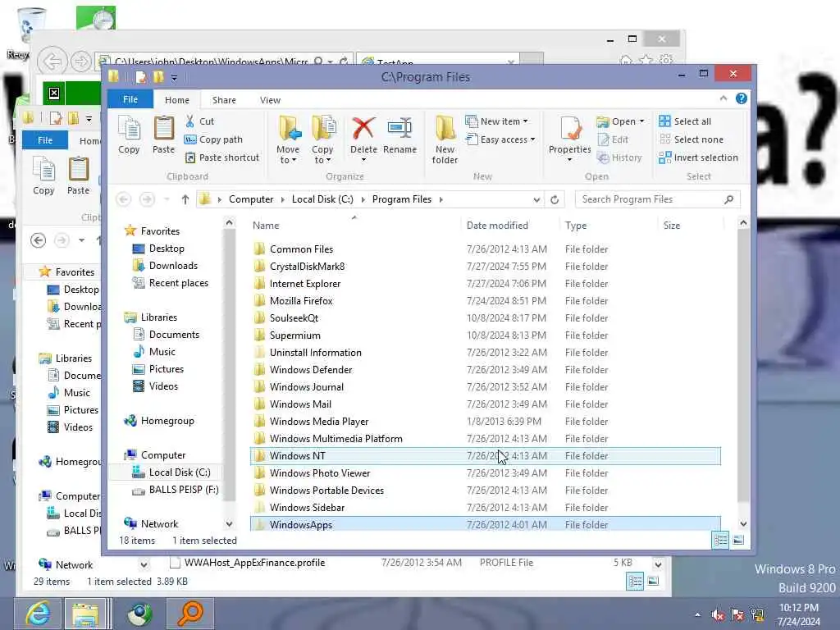Open the Action Center flag tray icon
This screenshot has width=840, height=630.
(x=737, y=615)
